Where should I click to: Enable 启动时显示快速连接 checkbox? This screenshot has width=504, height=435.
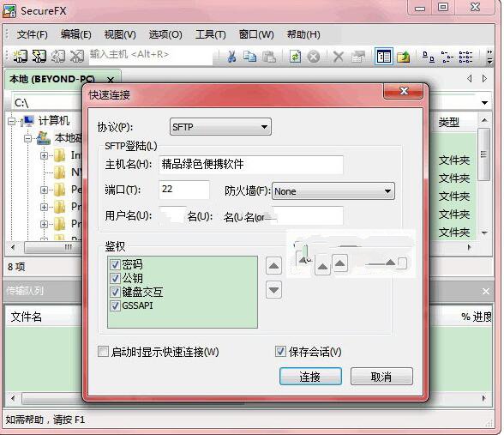click(x=103, y=352)
